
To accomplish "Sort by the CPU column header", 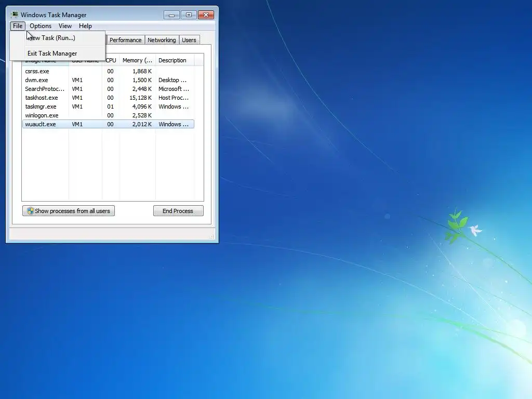I will pyautogui.click(x=111, y=60).
